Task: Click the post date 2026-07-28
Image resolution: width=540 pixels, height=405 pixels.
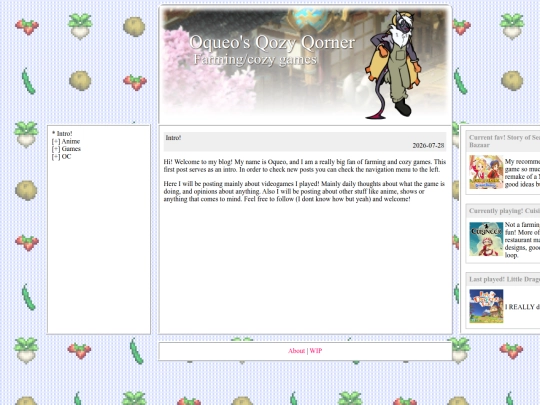Action: (x=428, y=146)
